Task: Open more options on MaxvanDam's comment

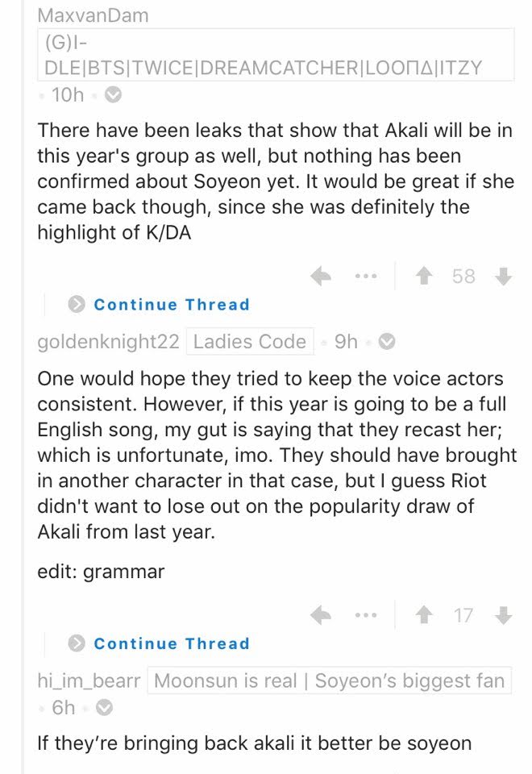Action: click(366, 276)
